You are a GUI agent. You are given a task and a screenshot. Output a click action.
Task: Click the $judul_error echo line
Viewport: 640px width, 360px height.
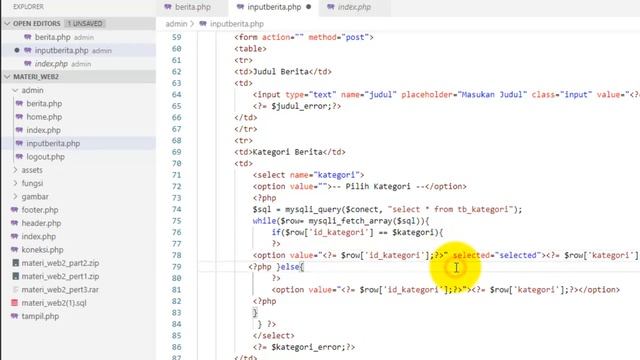(x=297, y=106)
